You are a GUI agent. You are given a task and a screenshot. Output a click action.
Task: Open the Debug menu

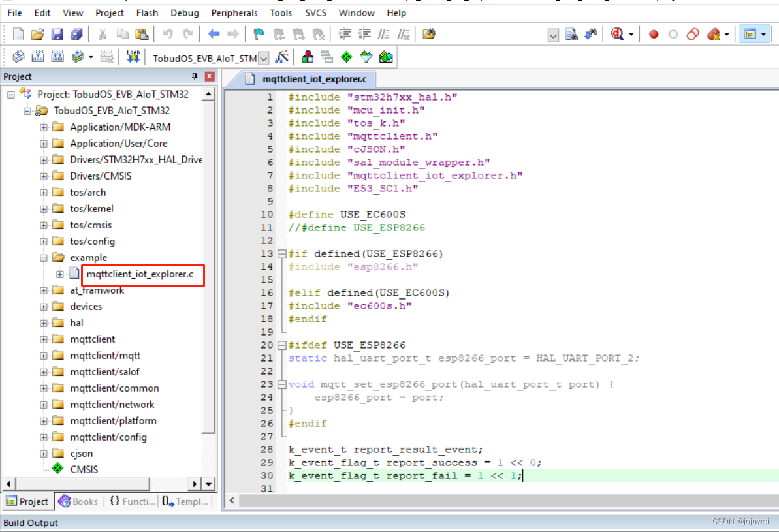pyautogui.click(x=184, y=13)
